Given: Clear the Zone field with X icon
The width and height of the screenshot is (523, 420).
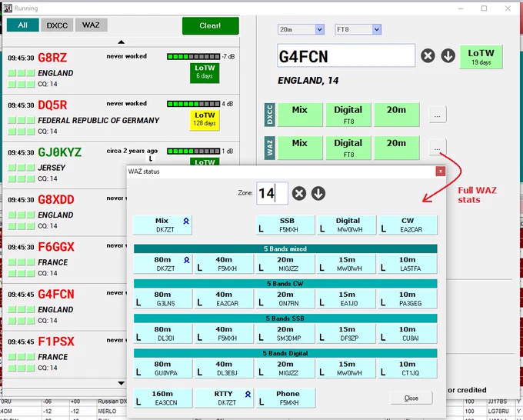Looking at the screenshot, I should [299, 194].
